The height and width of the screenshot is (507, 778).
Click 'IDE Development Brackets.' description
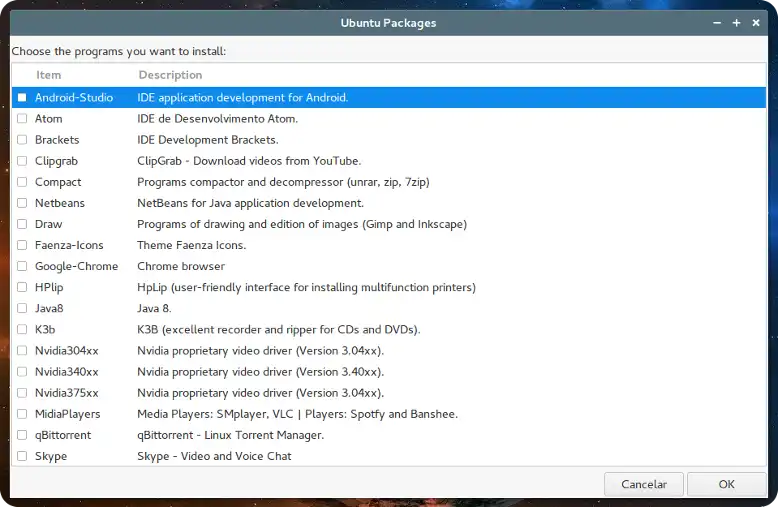207,140
